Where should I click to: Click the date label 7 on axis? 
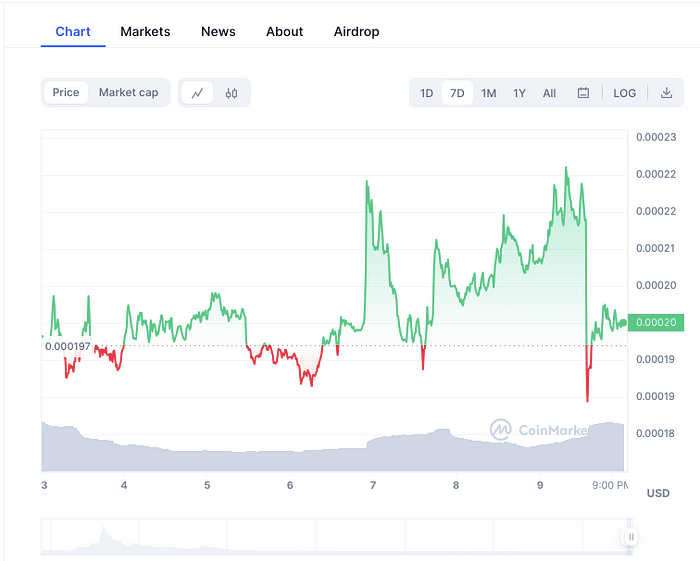(372, 485)
